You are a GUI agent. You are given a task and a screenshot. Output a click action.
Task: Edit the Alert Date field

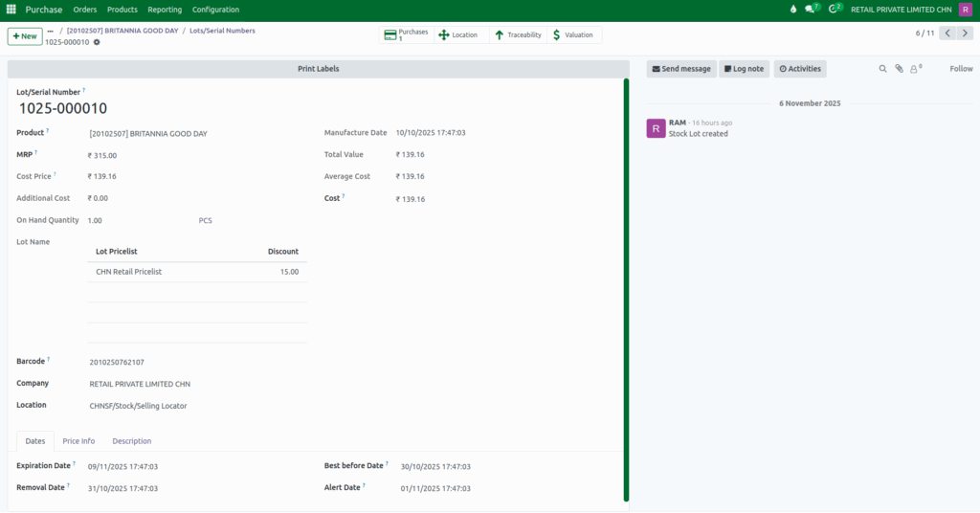435,489
